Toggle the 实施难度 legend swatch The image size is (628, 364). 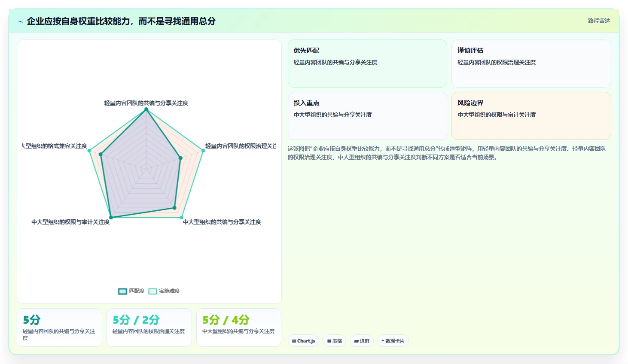click(x=152, y=291)
